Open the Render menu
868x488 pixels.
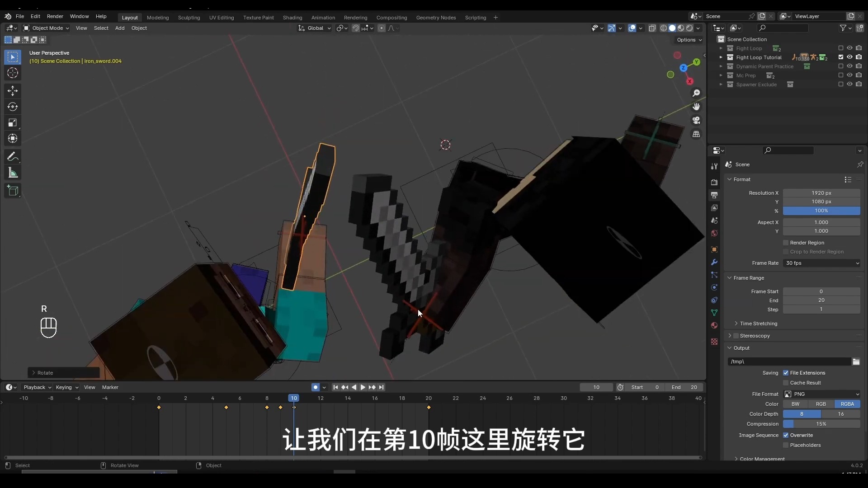click(55, 16)
